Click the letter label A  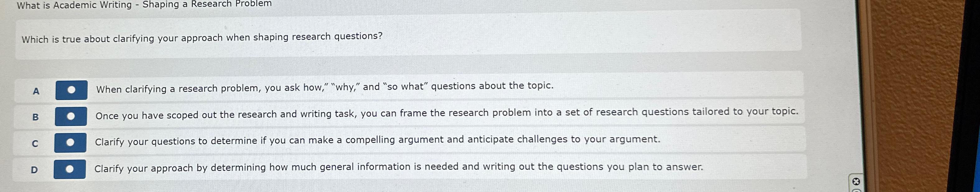click(x=35, y=91)
